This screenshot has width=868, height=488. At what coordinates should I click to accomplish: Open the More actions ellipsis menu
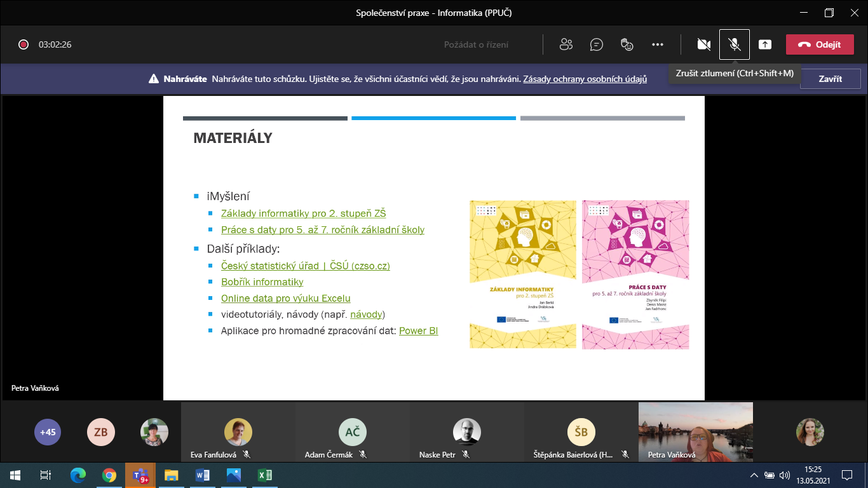tap(658, 44)
